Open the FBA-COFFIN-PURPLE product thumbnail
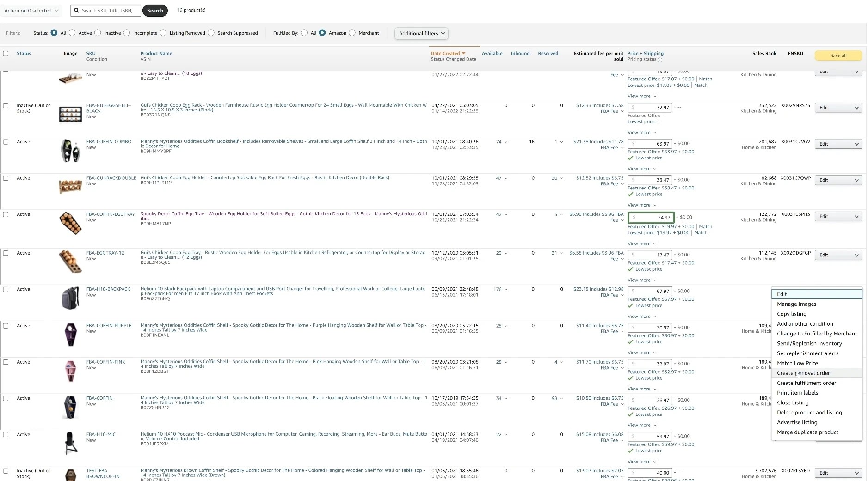The width and height of the screenshot is (868, 481). tap(70, 334)
